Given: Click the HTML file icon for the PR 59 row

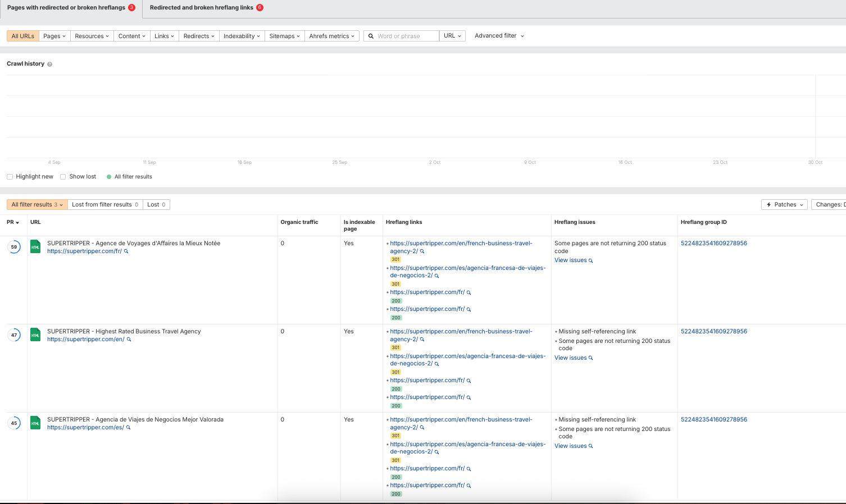Looking at the screenshot, I should 35,246.
